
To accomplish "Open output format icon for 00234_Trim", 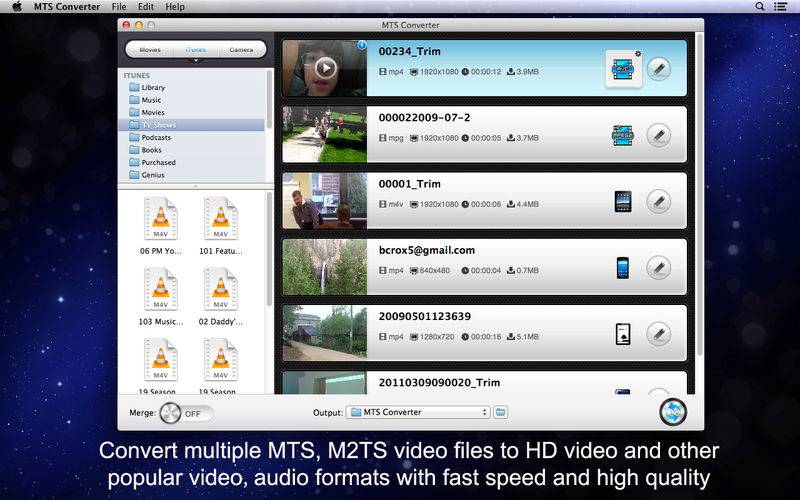I will pos(623,69).
